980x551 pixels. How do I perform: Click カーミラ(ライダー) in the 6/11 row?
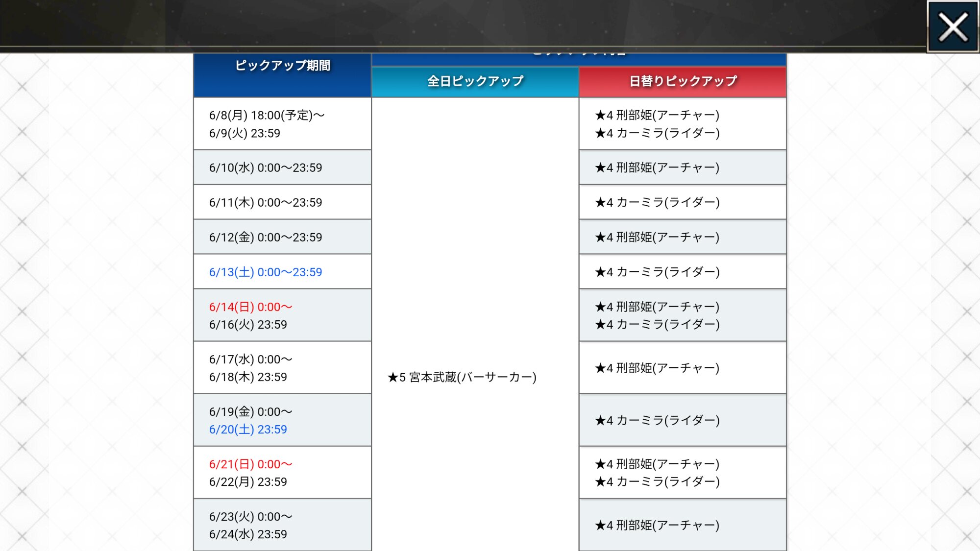point(657,202)
